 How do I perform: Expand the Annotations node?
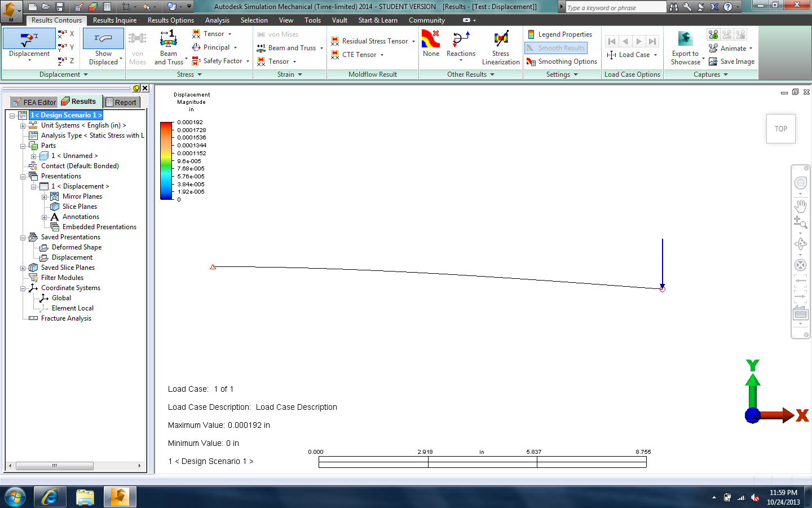tap(45, 217)
